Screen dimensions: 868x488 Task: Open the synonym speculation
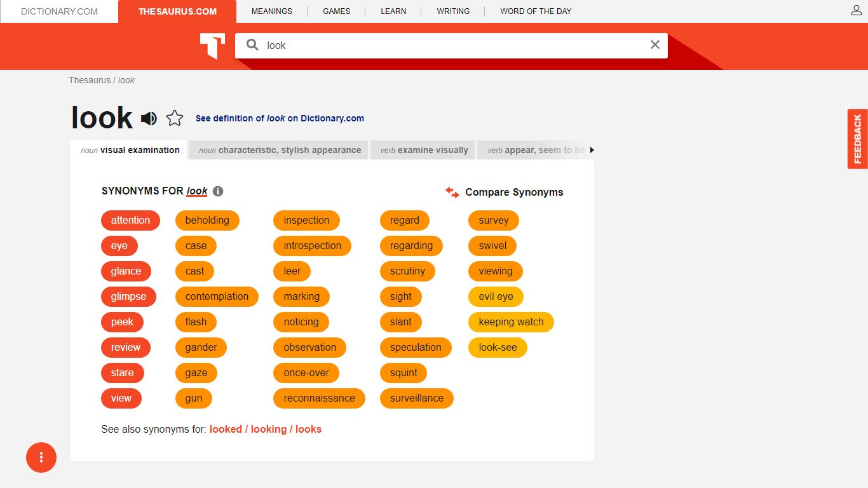point(416,348)
